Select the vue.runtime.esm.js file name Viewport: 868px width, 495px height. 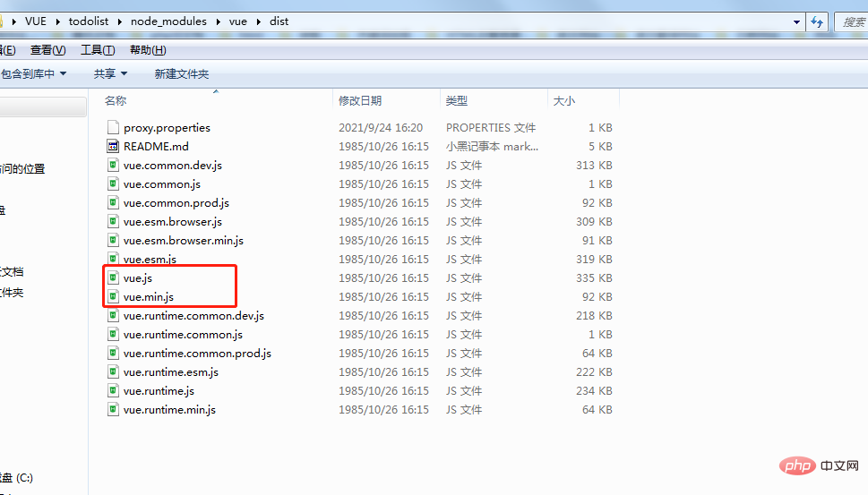170,372
